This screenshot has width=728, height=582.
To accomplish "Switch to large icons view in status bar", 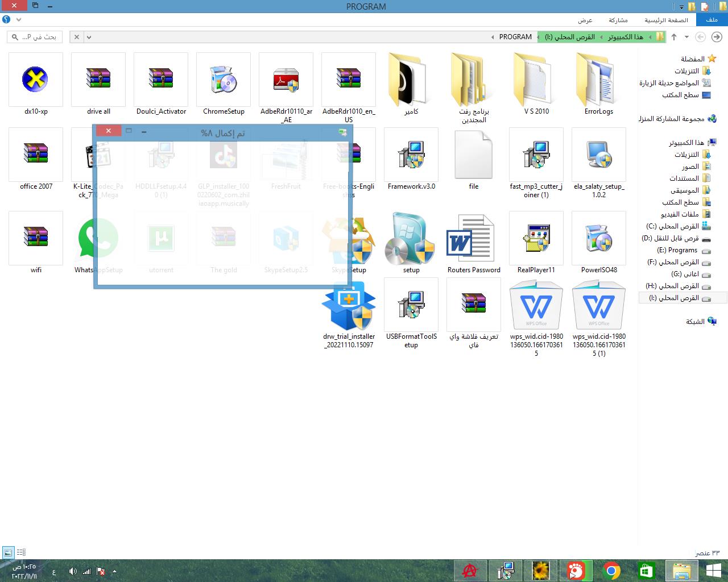I will [8, 552].
